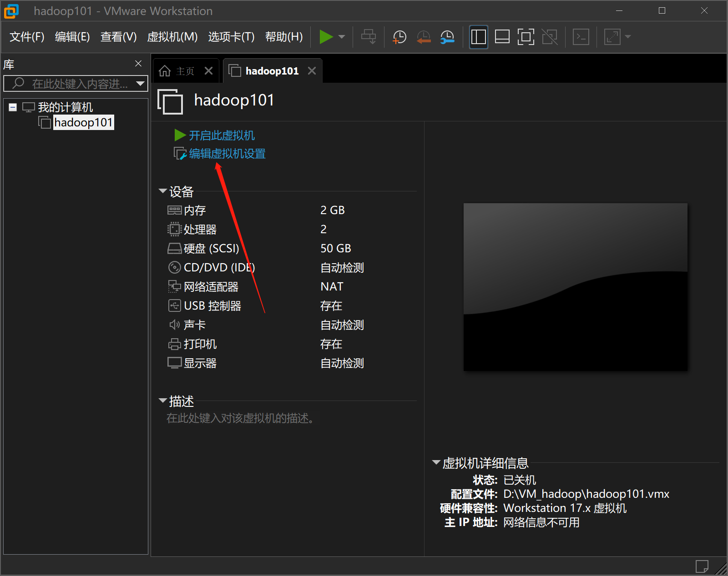Click the memory chip icon
728x576 pixels.
(175, 210)
